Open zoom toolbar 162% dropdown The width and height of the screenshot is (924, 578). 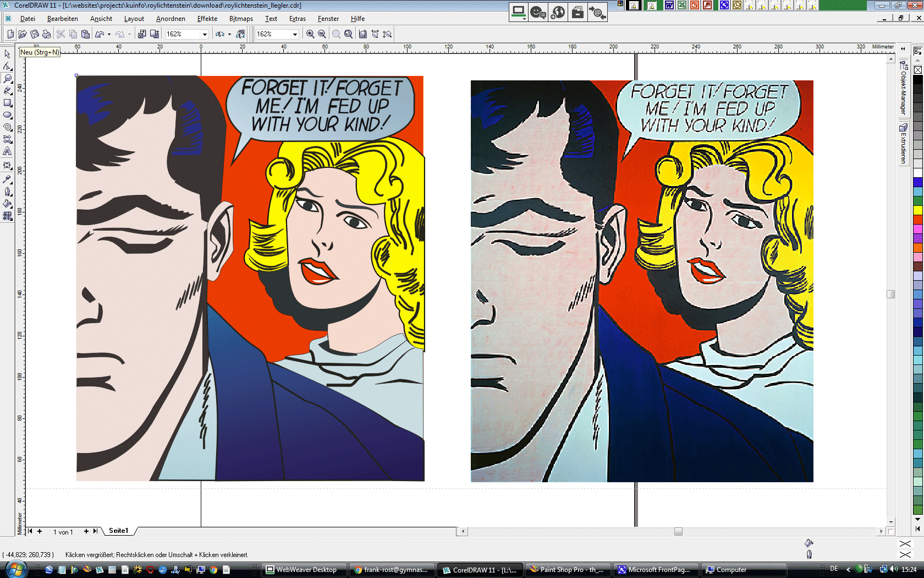tap(295, 34)
